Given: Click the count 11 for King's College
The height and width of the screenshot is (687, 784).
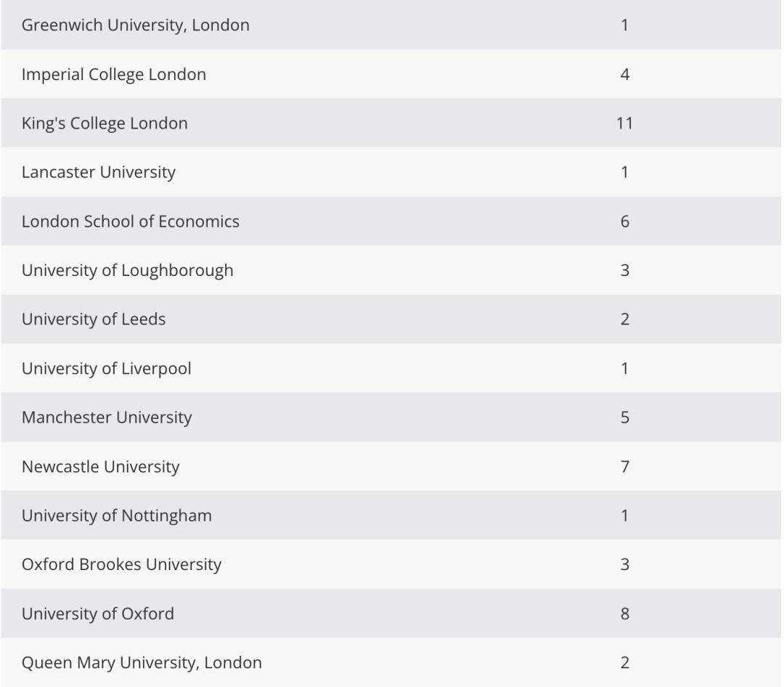Looking at the screenshot, I should (x=624, y=123).
